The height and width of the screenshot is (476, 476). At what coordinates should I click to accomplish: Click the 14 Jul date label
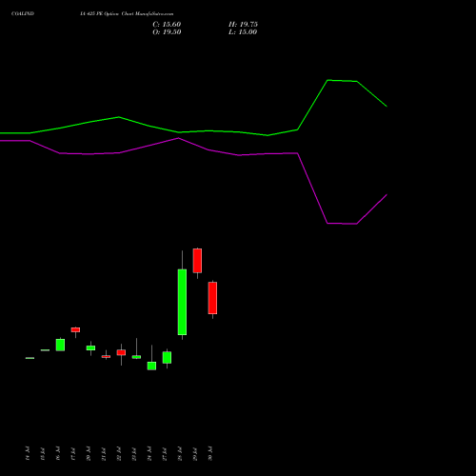28,453
